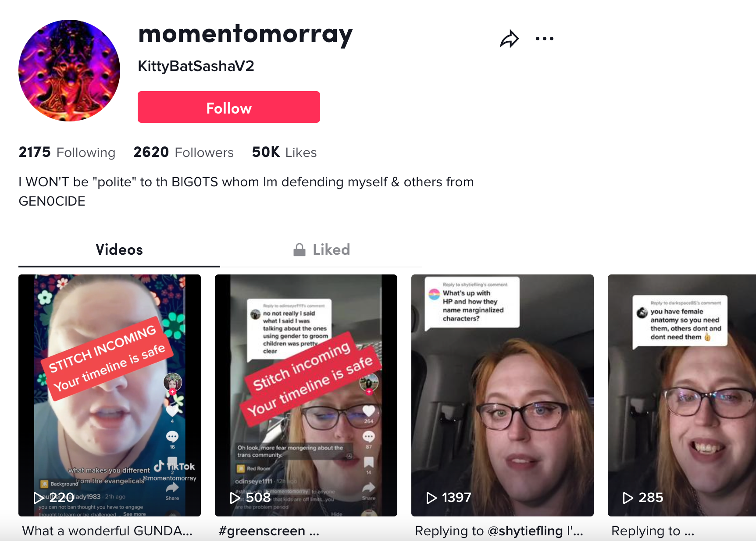
Task: Switch to the Videos tab
Action: click(x=119, y=249)
